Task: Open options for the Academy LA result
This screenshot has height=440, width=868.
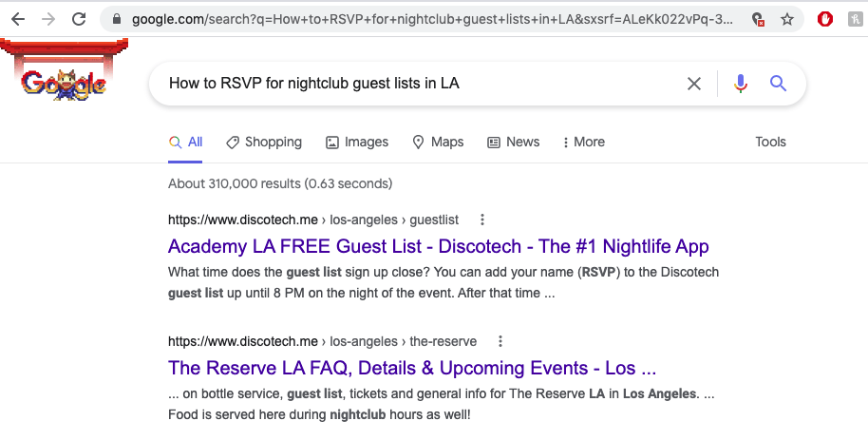Action: 482,220
